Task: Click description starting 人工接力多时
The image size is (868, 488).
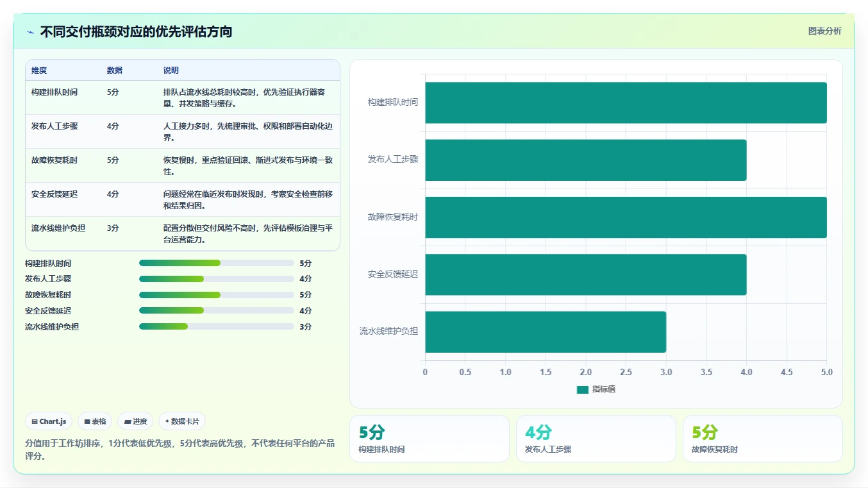Action: coord(248,132)
